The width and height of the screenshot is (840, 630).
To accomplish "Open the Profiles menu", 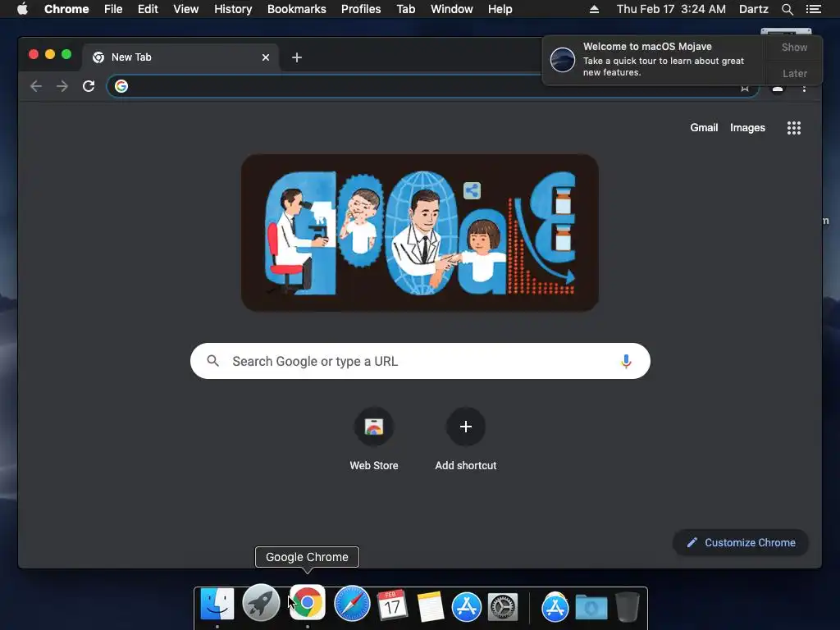I will tap(361, 9).
